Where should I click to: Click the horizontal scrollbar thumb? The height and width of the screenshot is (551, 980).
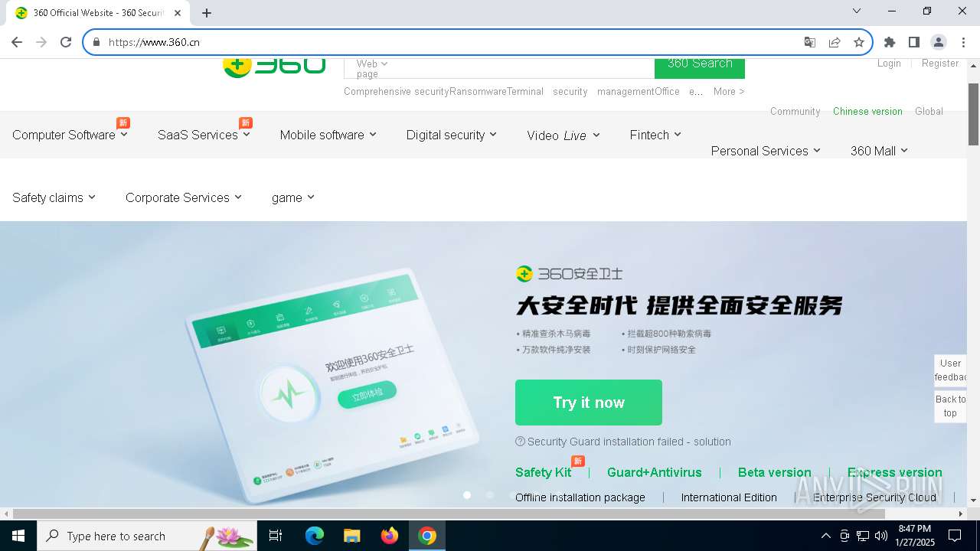(449, 514)
